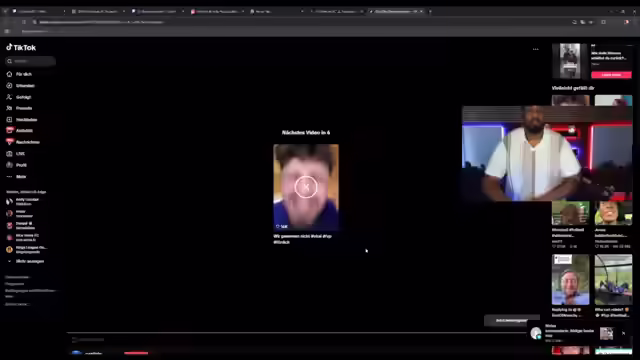The image size is (640, 360).
Task: Switch to the second browser tab
Action: (98, 11)
